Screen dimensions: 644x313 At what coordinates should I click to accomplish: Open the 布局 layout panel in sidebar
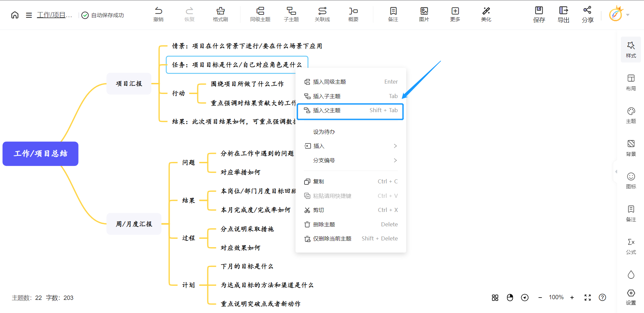coord(631,82)
